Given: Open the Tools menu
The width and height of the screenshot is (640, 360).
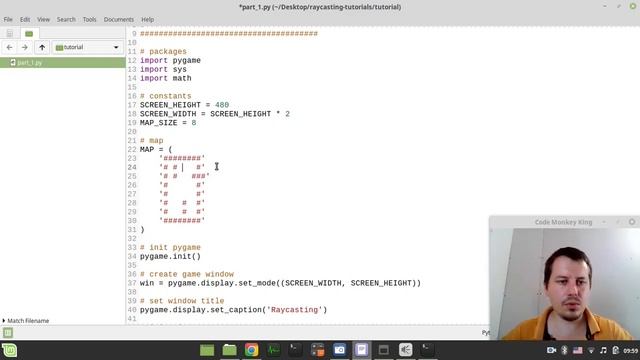Looking at the screenshot, I should tap(89, 19).
